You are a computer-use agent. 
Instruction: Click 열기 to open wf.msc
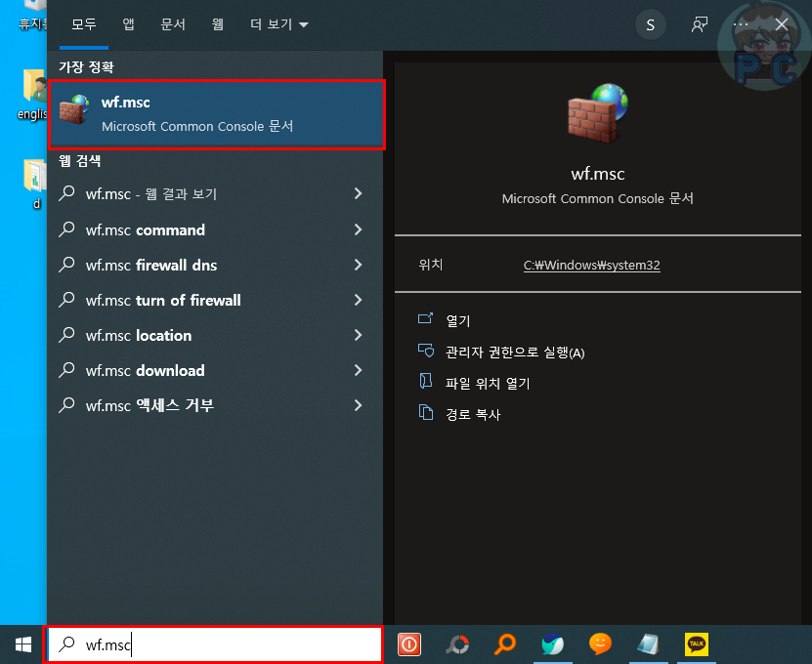coord(458,321)
